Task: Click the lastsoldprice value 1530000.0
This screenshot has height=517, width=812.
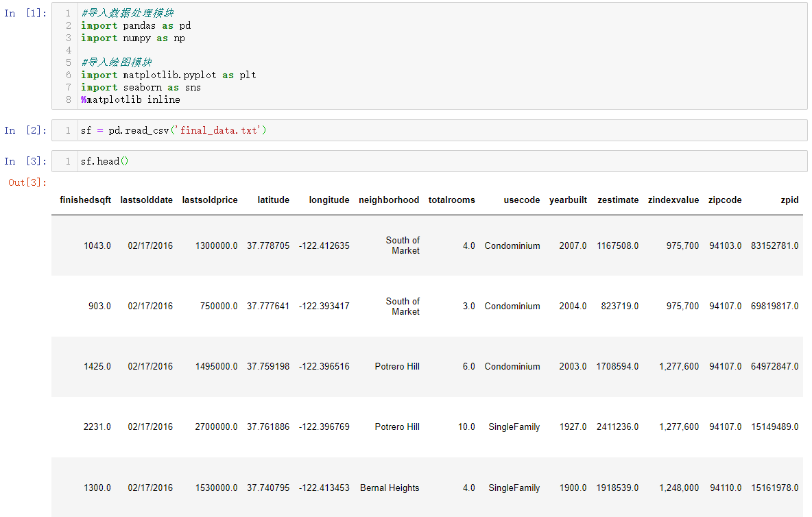Action: [217, 488]
